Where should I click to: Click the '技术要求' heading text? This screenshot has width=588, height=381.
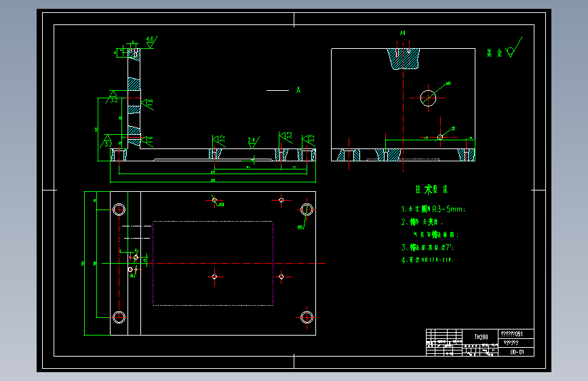tap(431, 189)
